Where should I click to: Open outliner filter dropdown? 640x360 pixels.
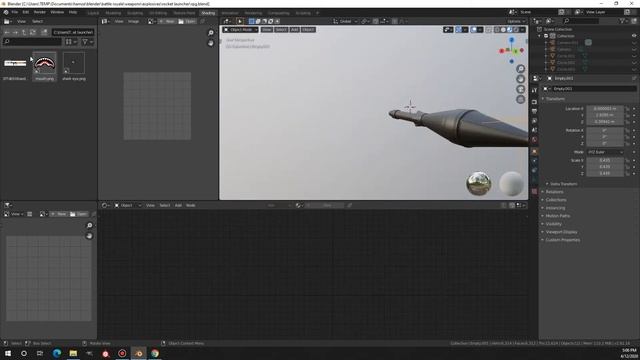[624, 21]
